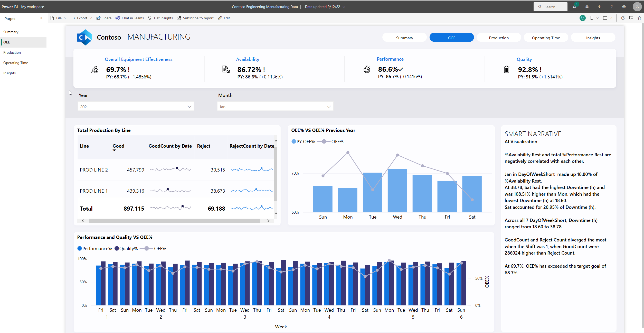Open the Month dropdown showing Jan
Screen dimensions: 644x333
point(275,107)
